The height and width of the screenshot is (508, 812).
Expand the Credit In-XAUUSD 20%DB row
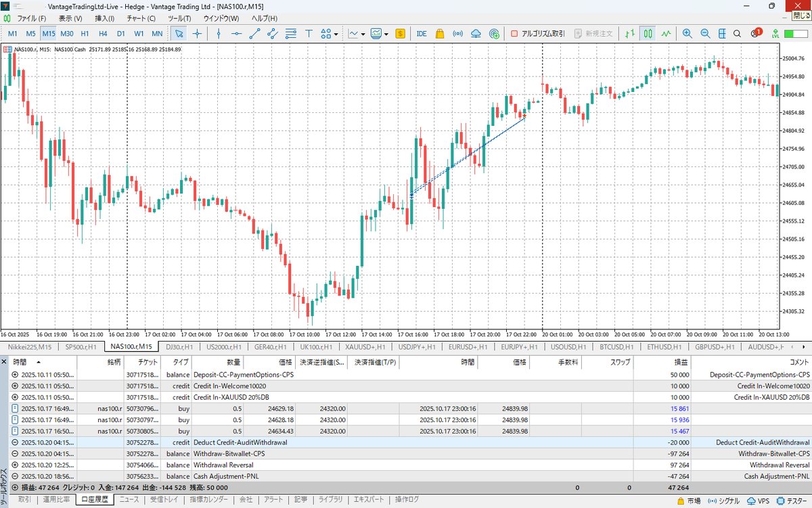point(16,397)
